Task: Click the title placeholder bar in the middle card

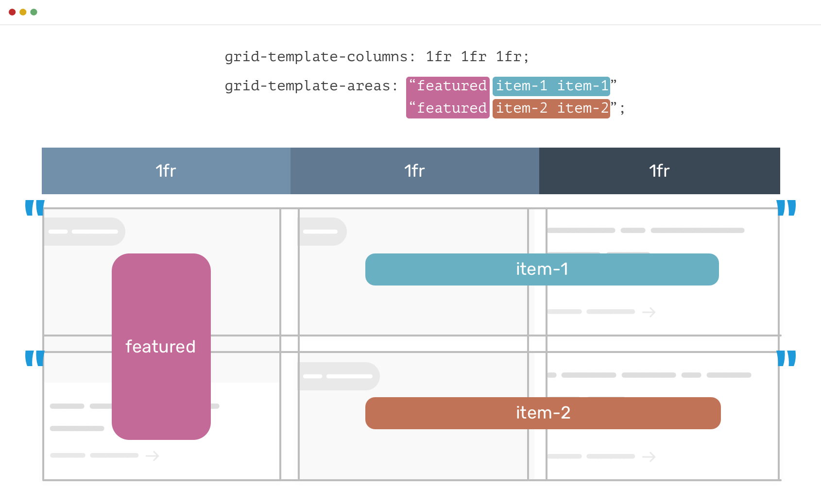Action: [323, 232]
